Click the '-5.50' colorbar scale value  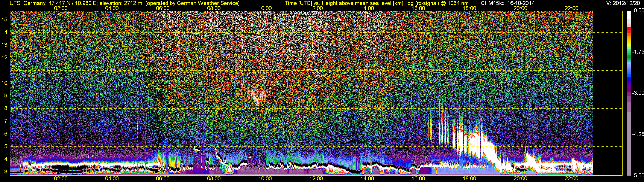point(638,175)
